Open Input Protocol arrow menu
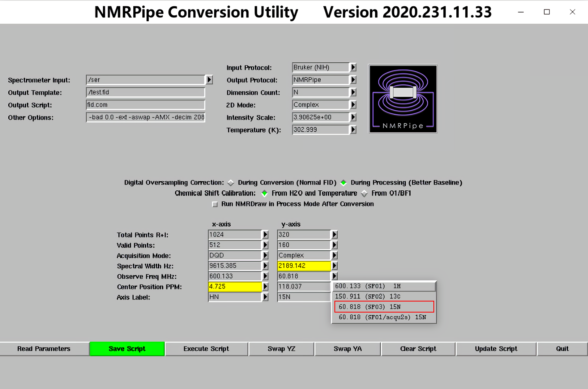 coord(353,67)
